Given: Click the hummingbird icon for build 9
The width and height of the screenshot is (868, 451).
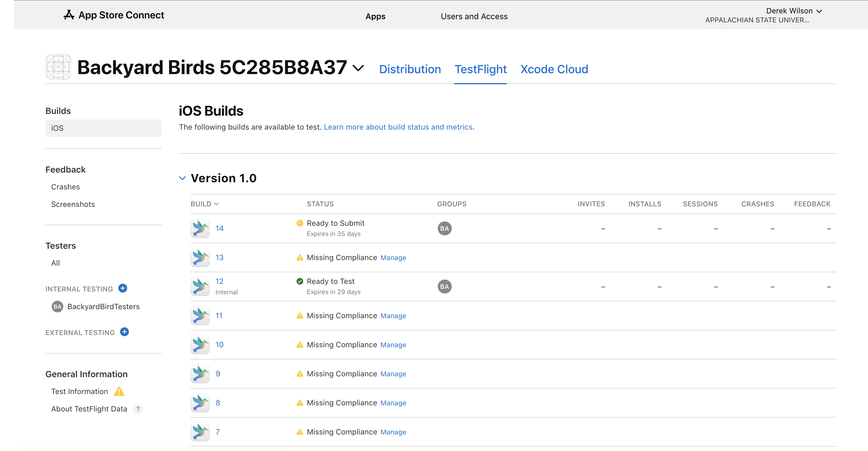Looking at the screenshot, I should (x=200, y=373).
